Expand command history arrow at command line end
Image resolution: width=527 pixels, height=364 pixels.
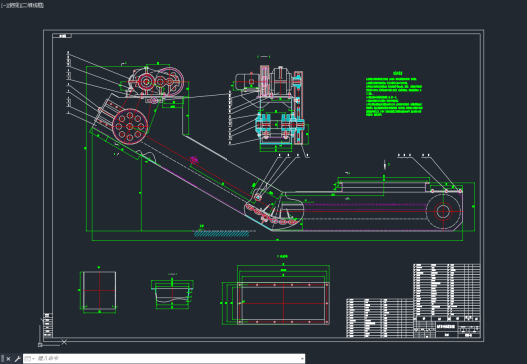302,359
